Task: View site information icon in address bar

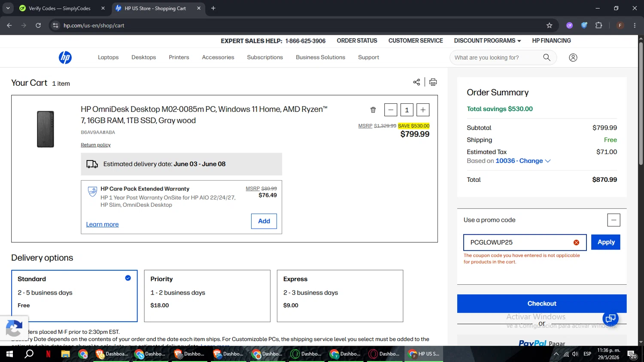Action: tap(55, 25)
